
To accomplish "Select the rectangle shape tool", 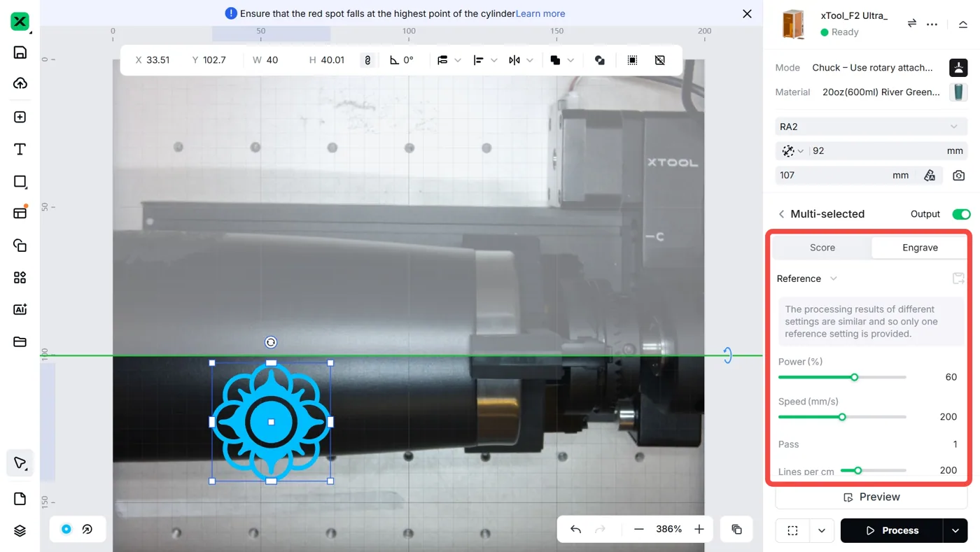I will [x=20, y=181].
